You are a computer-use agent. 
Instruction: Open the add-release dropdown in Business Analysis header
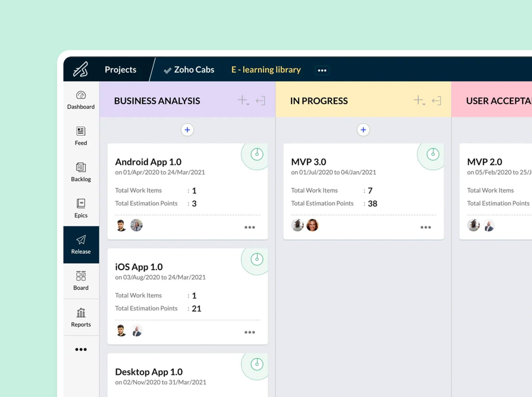243,101
